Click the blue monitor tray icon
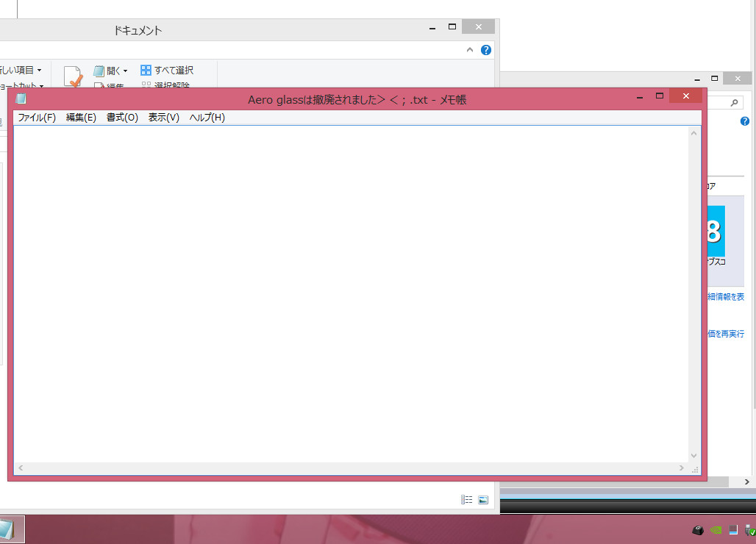756x544 pixels. pyautogui.click(x=733, y=530)
